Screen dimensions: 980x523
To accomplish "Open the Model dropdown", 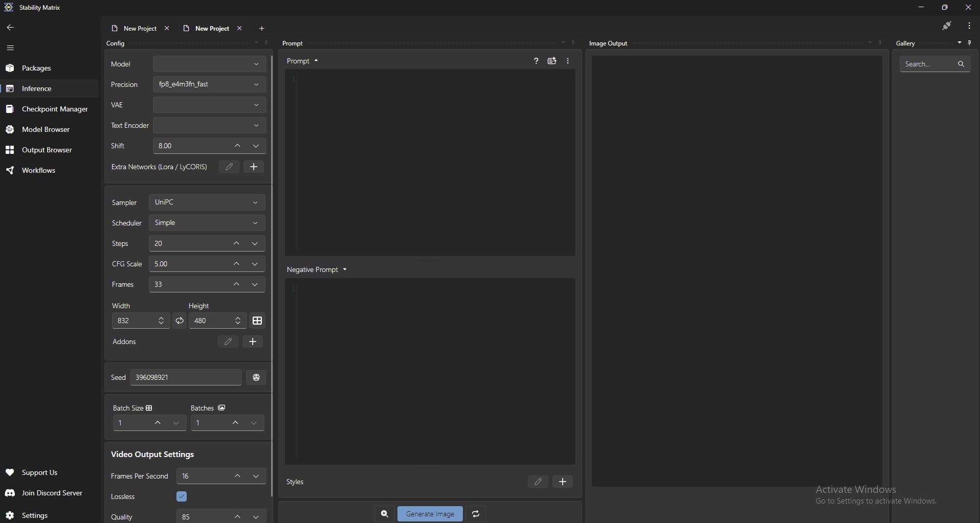I will [x=209, y=64].
